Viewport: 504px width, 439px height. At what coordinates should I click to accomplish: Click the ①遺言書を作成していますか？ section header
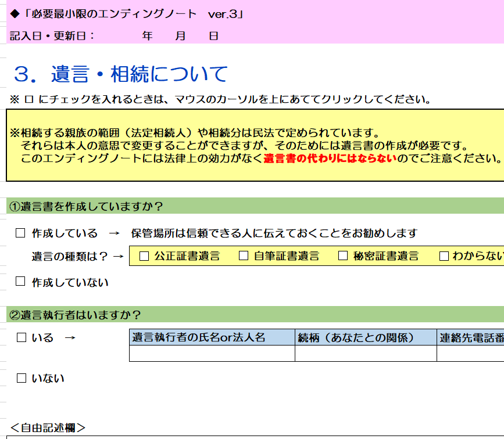click(255, 206)
